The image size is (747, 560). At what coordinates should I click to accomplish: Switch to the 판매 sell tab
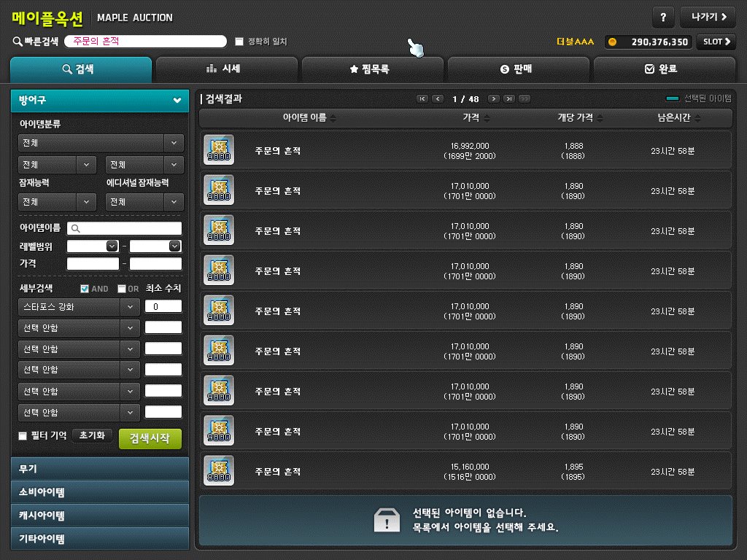519,69
